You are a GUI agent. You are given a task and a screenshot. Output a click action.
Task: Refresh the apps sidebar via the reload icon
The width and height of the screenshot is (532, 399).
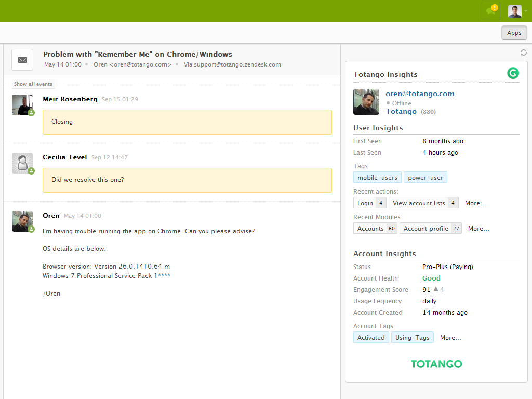pos(524,52)
